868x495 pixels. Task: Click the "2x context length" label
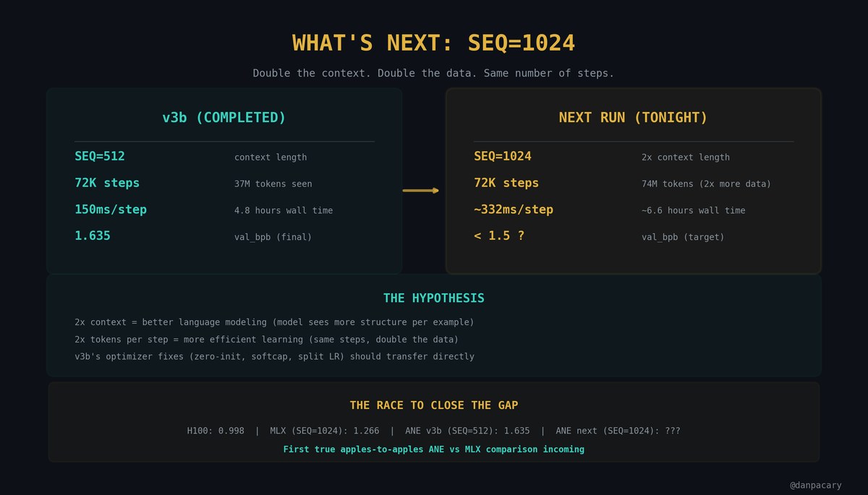(x=686, y=158)
